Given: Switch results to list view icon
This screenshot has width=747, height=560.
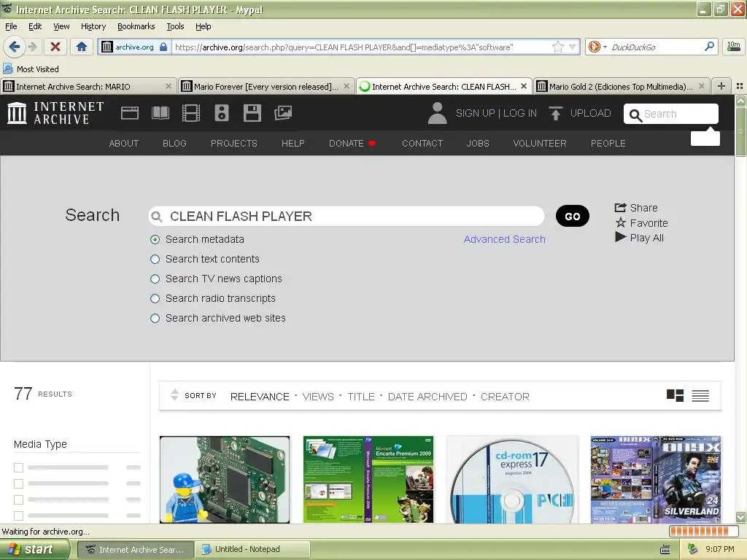Looking at the screenshot, I should [x=700, y=396].
